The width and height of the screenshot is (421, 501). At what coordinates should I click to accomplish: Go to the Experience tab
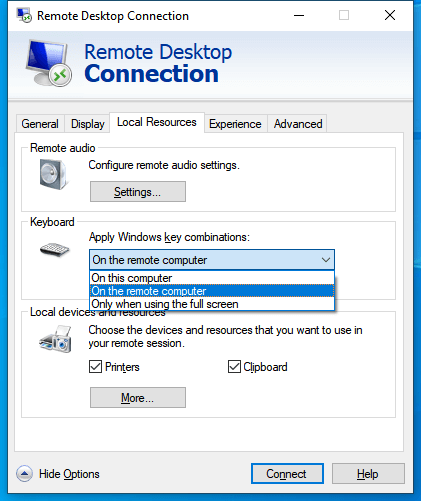235,124
